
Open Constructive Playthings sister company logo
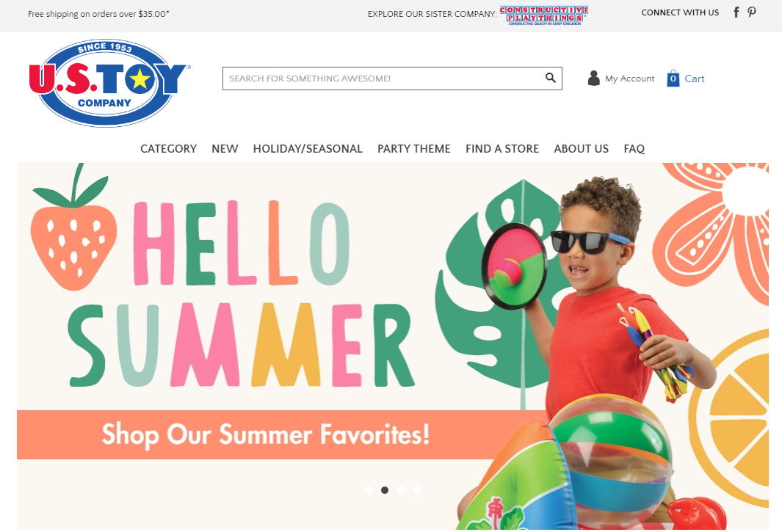tap(544, 15)
